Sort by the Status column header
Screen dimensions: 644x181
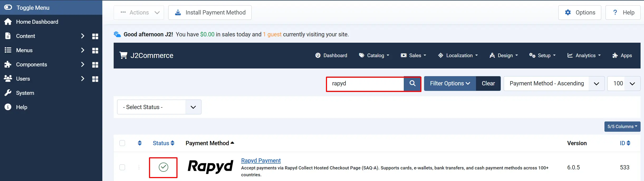click(x=164, y=143)
